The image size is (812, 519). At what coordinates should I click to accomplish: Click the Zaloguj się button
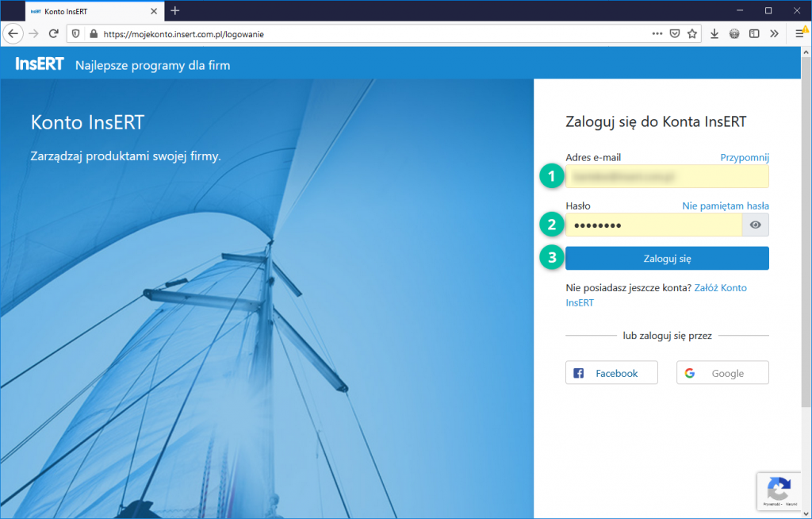[667, 258]
